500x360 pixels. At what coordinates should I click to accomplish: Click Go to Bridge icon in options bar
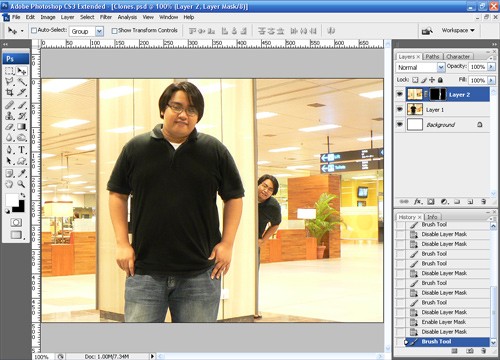point(427,31)
